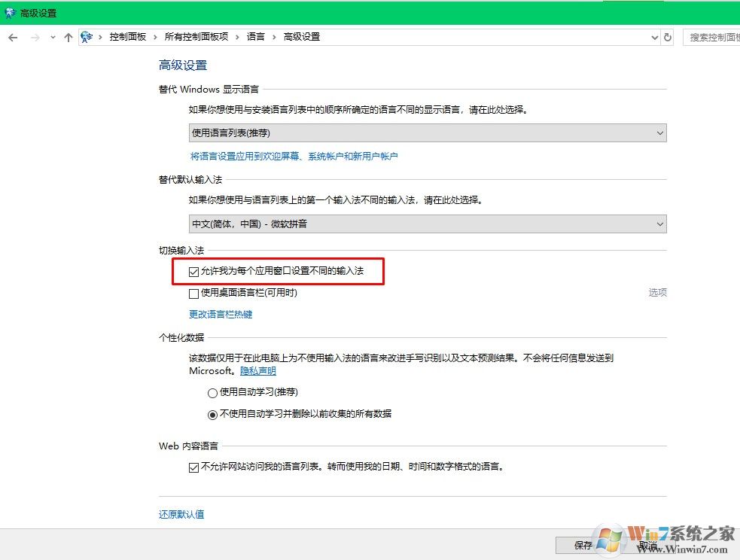Viewport: 740px width, 560px height.
Task: Click the Refresh button beside address bar
Action: click(x=667, y=37)
